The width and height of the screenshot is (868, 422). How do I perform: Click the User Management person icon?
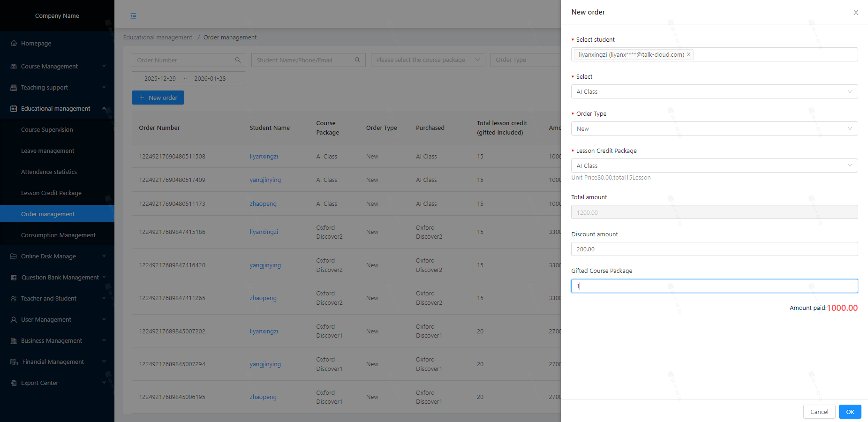pos(14,320)
